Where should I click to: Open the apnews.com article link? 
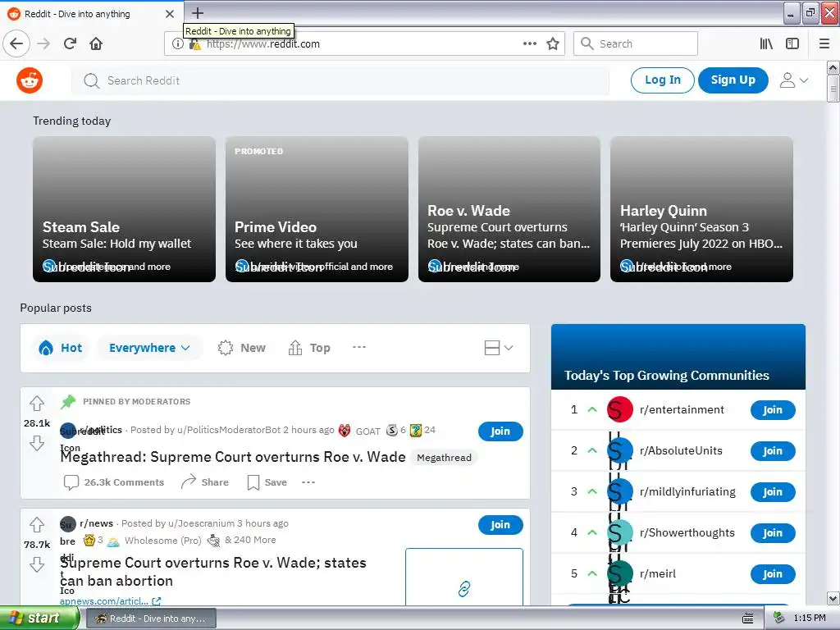(x=110, y=601)
